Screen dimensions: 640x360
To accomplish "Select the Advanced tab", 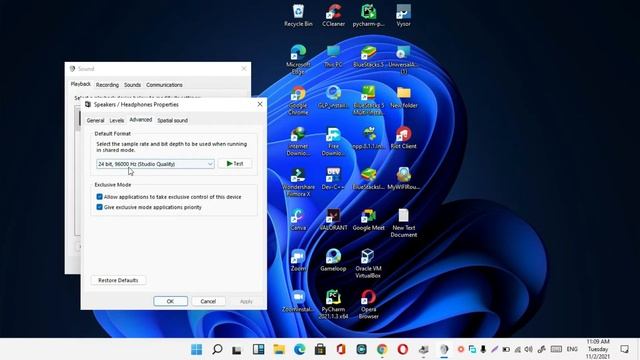I will pos(141,120).
